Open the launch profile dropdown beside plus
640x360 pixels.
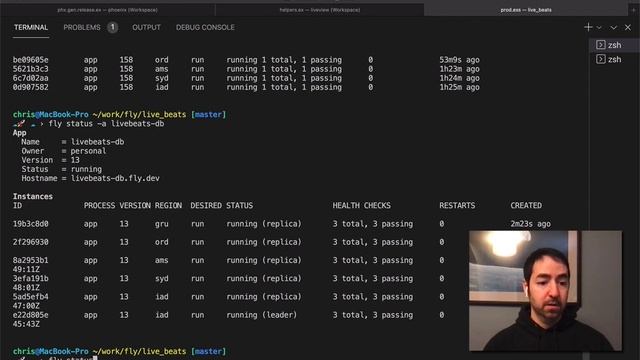[599, 28]
